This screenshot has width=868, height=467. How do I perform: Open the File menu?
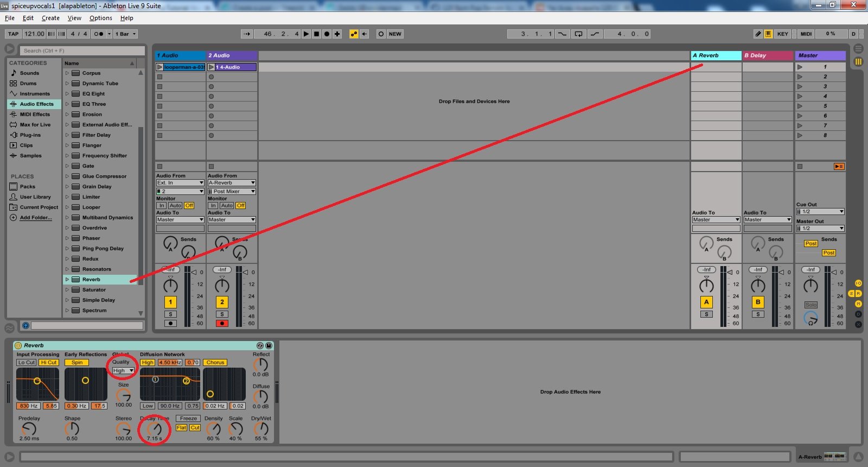click(10, 18)
